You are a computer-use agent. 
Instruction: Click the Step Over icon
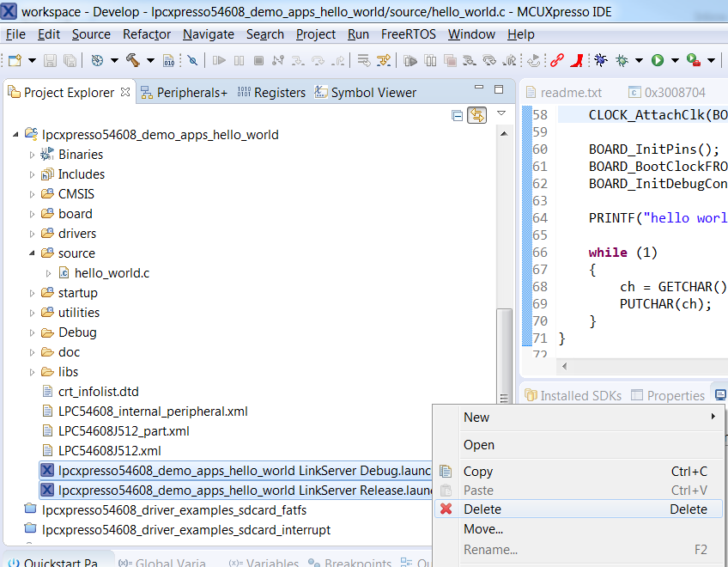coord(318,60)
